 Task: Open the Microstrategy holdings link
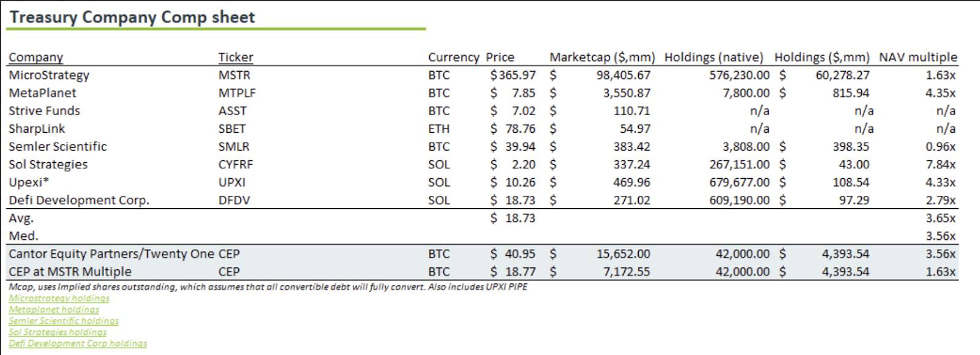pos(59,298)
